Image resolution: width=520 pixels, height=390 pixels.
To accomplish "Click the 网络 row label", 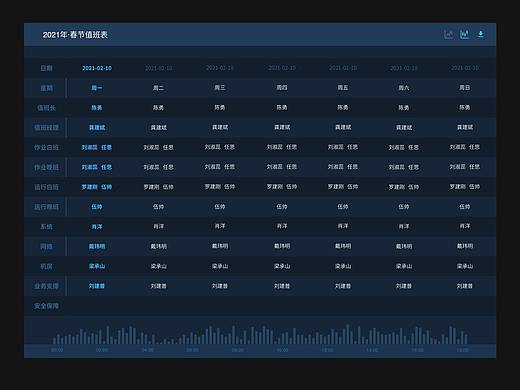I will pos(46,246).
